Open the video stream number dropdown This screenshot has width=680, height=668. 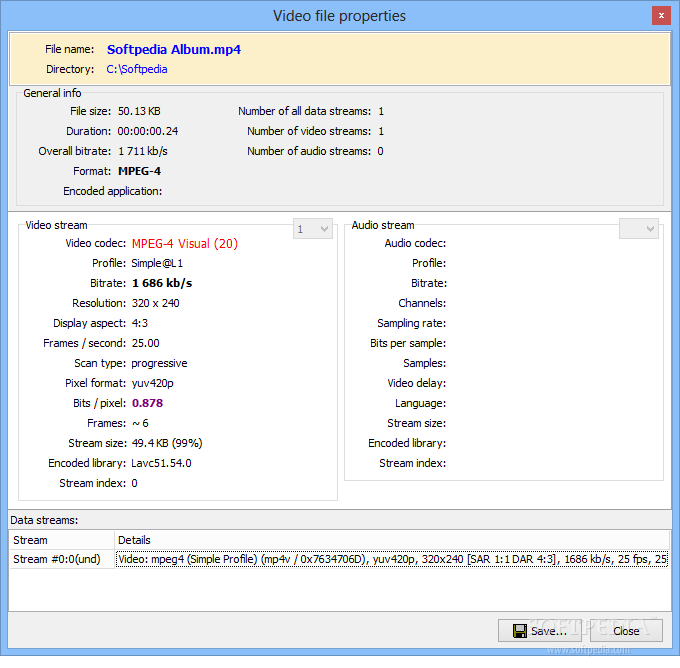[313, 229]
